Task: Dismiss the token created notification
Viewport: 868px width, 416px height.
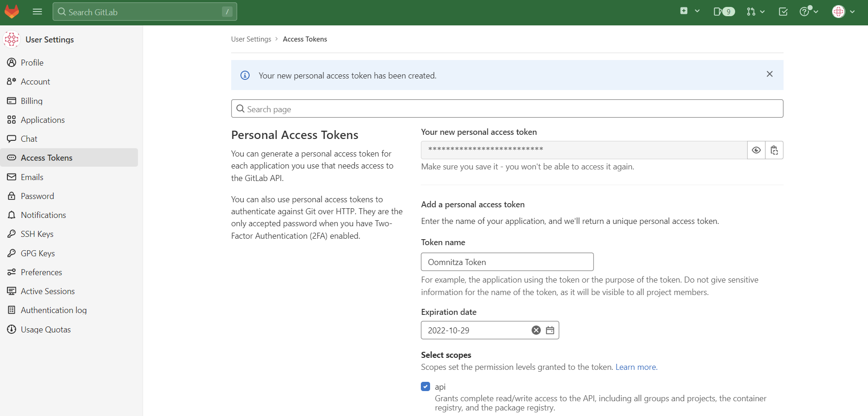Action: coord(769,74)
